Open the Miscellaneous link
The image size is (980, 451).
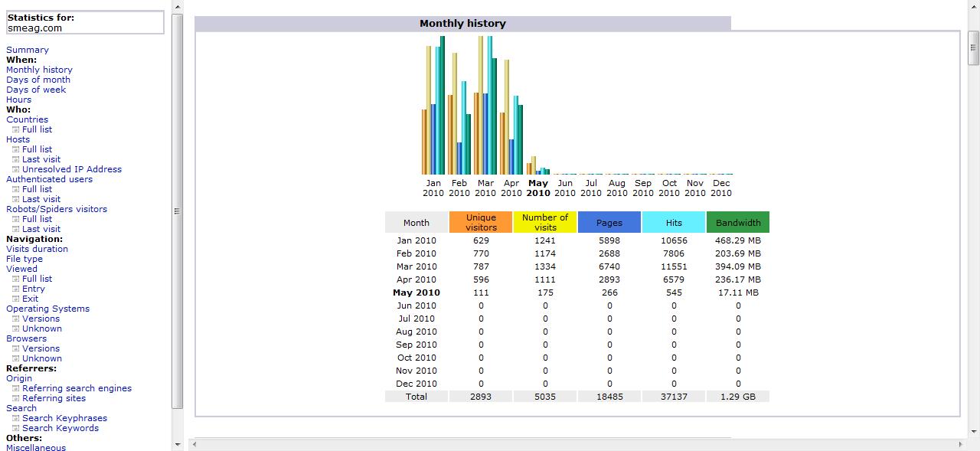[36, 447]
